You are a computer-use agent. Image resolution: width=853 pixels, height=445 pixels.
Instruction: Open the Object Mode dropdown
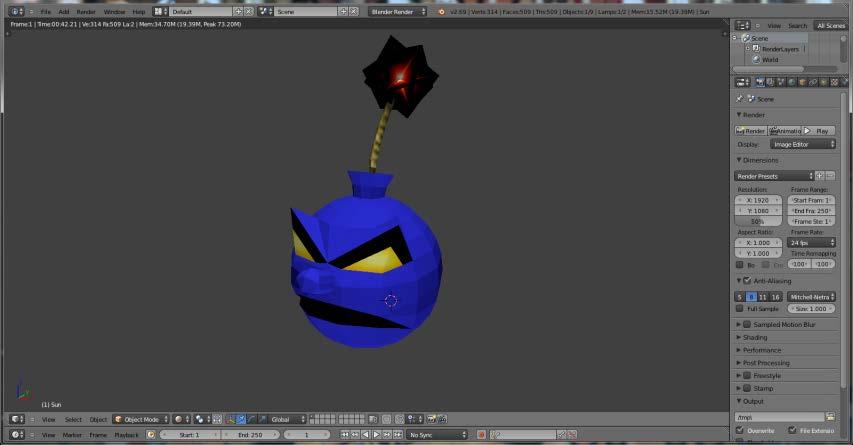(x=141, y=419)
